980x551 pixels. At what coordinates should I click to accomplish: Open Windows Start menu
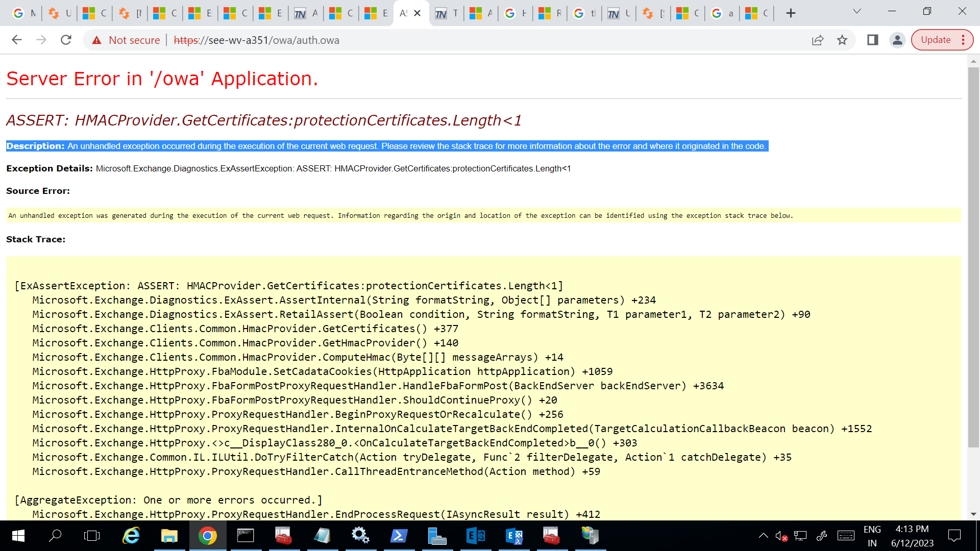(18, 536)
